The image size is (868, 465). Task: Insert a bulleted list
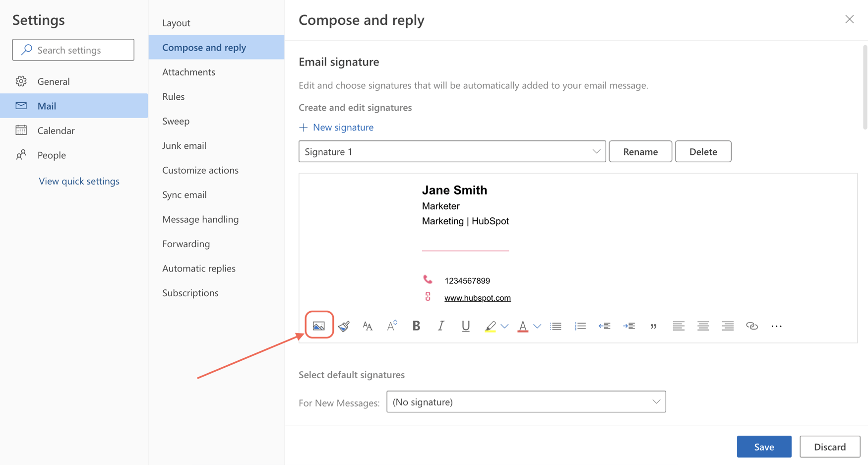point(556,326)
